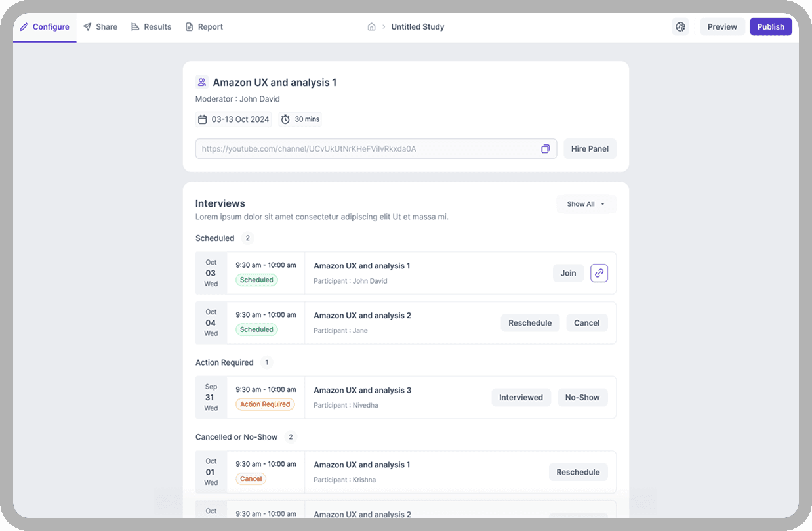Click the link icon next to Join
The image size is (812, 531).
(599, 273)
